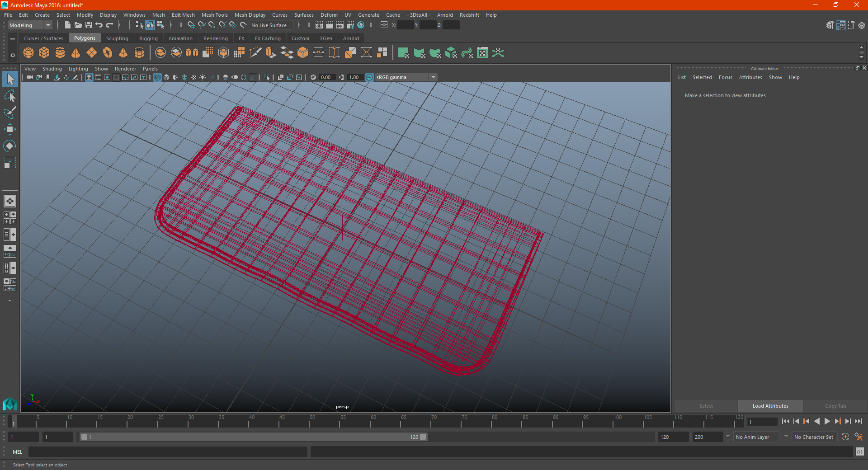Screen dimensions: 868x470
Task: Click the Attribute Editor Selected menu
Action: (x=702, y=77)
